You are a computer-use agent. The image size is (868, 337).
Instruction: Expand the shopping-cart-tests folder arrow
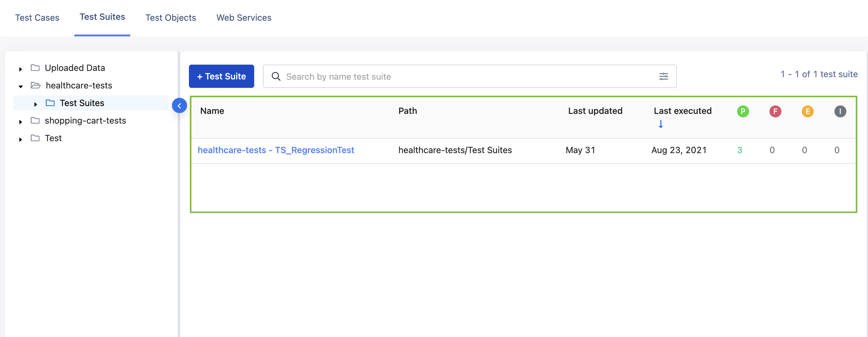coord(20,122)
